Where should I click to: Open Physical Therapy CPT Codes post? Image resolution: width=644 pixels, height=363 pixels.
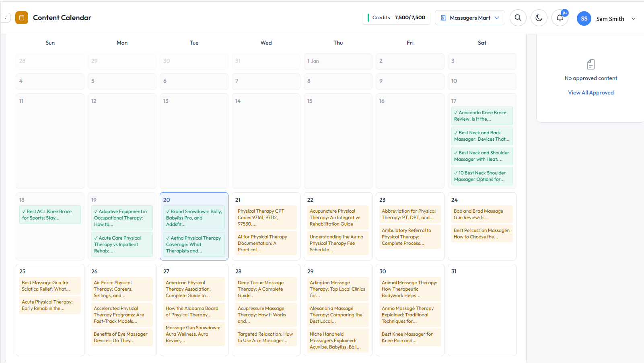click(266, 217)
